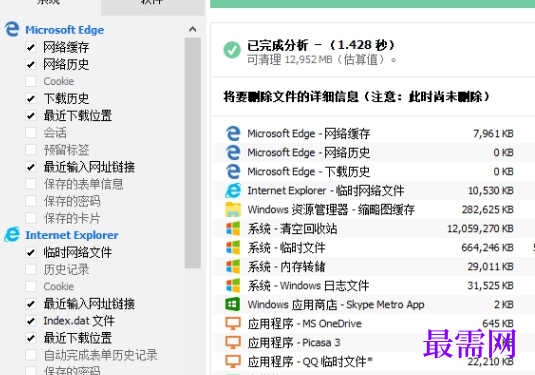Uncheck 下载历史 under Microsoft Edge
The image size is (535, 375).
tap(31, 99)
